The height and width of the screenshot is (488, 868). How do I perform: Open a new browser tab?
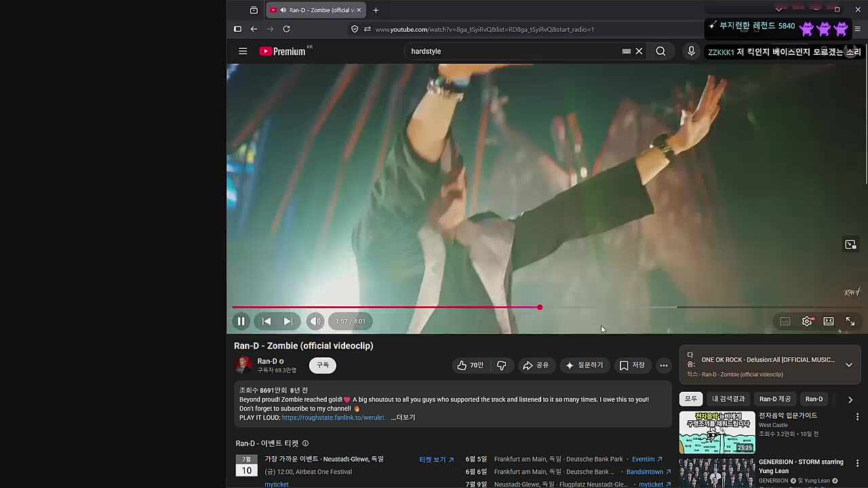pos(376,10)
